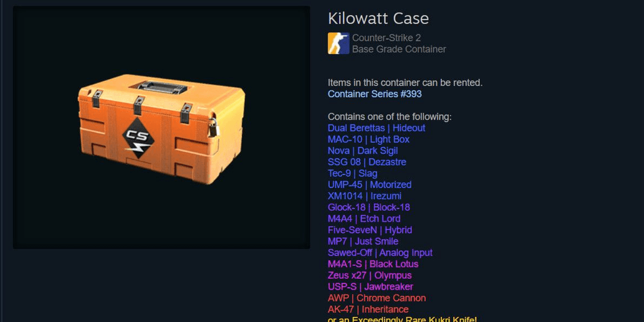This screenshot has height=322, width=644.
Task: Select Zeus x27 | Olympus skin
Action: point(370,275)
